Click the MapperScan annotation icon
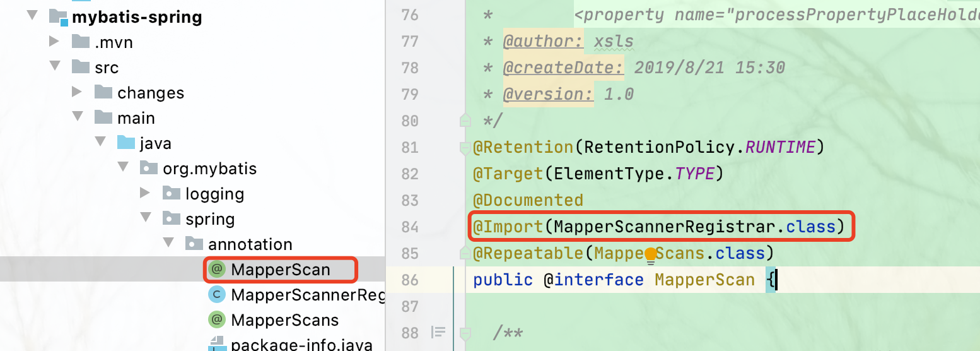The height and width of the screenshot is (351, 980). point(217,270)
